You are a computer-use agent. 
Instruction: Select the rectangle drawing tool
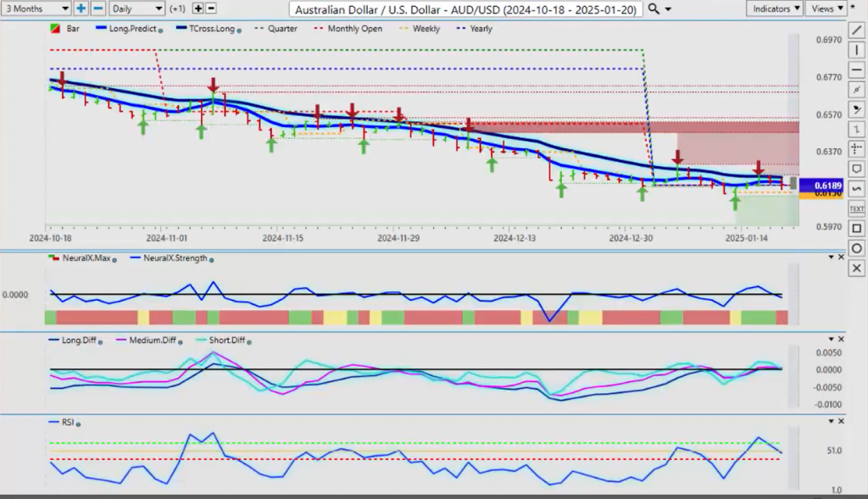(856, 229)
